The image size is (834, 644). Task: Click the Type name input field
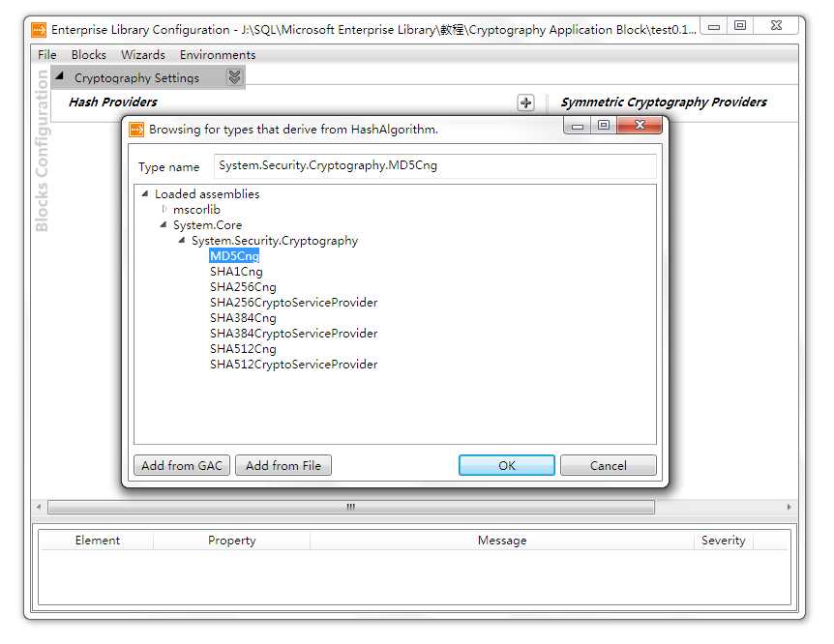[434, 166]
